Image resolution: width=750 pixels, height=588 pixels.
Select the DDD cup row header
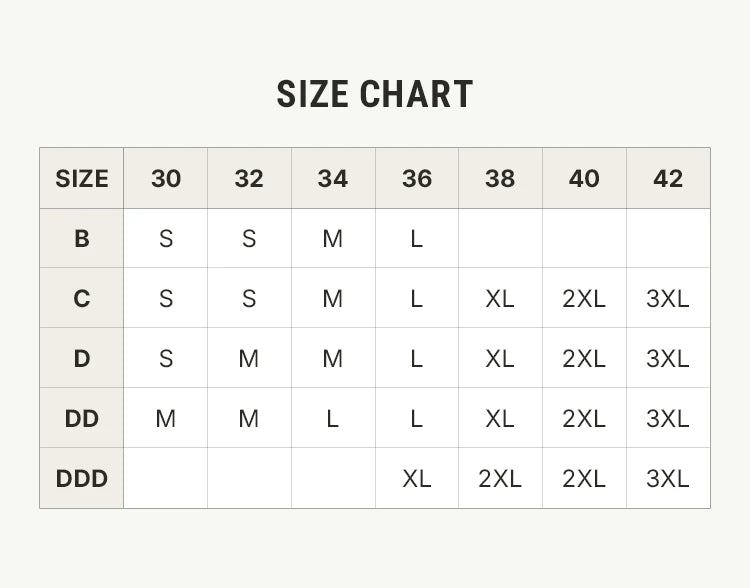coord(82,478)
